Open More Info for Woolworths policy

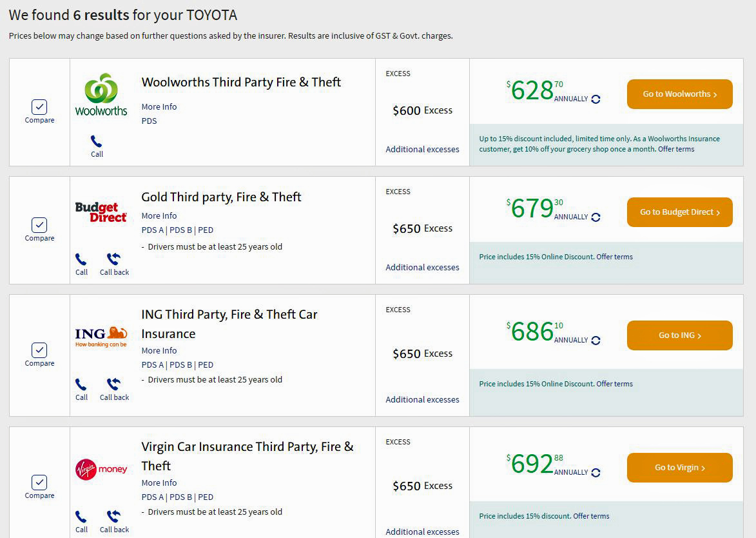point(159,107)
